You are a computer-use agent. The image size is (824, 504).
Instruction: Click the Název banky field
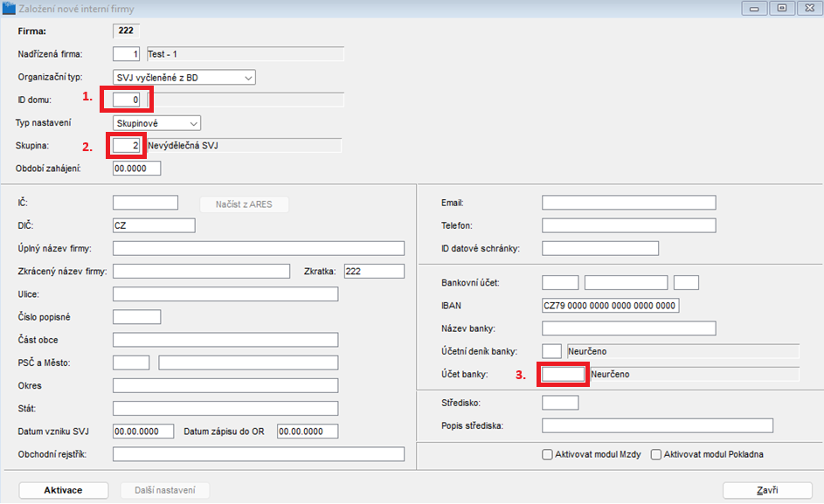click(x=629, y=328)
